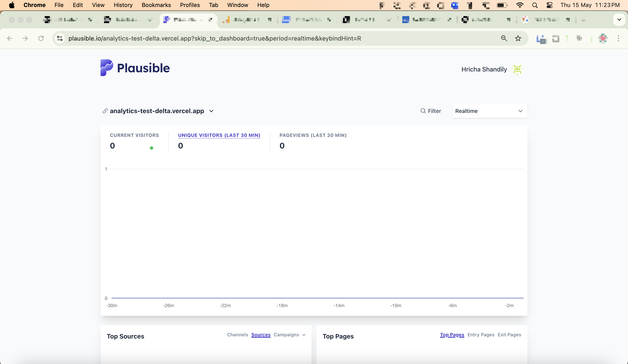Reload the current page in Chrome
Viewport: 628px width, 364px height.
41,38
